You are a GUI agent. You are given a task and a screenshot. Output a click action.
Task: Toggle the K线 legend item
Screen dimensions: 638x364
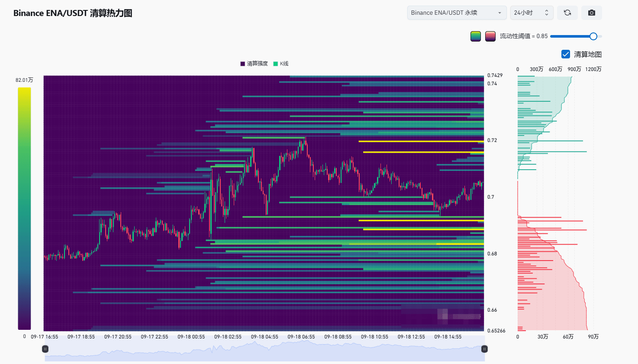[281, 64]
